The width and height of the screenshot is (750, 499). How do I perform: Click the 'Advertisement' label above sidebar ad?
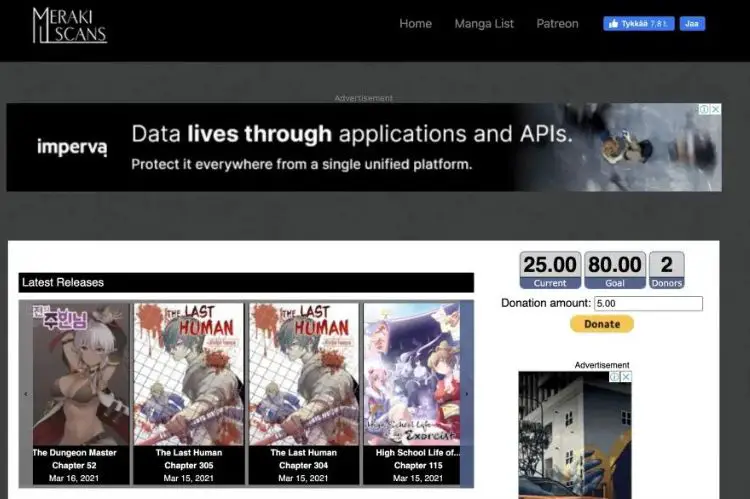click(602, 365)
